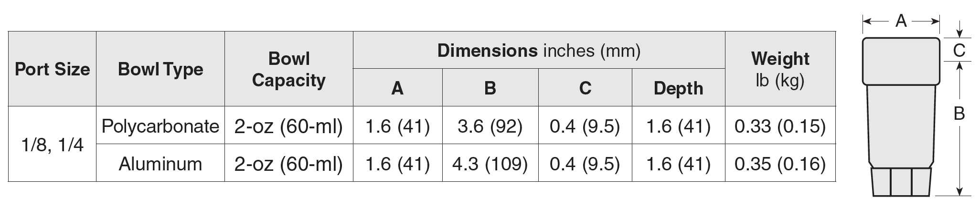
Task: Select the 0.33 (0.15) weight value
Action: [x=780, y=126]
